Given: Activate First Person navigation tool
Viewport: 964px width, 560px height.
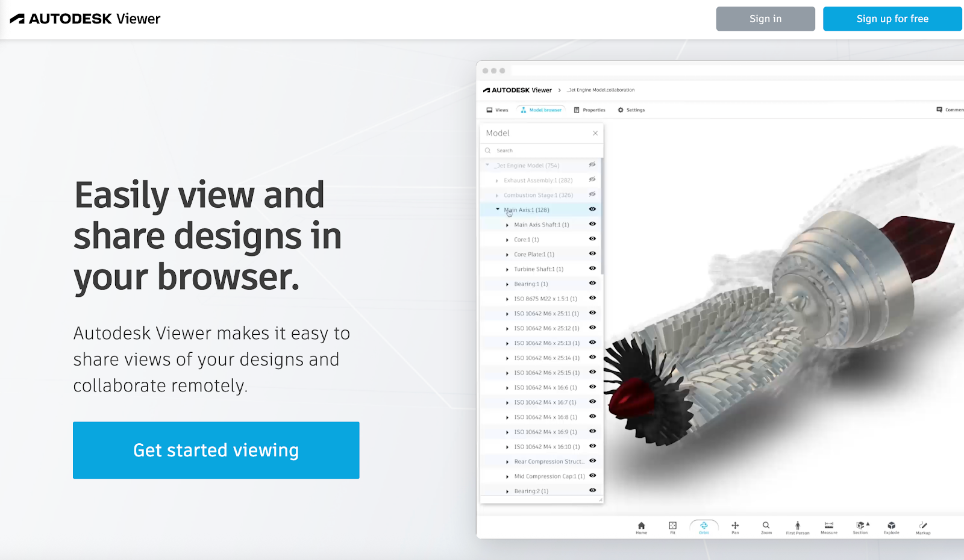Looking at the screenshot, I should coord(798,528).
